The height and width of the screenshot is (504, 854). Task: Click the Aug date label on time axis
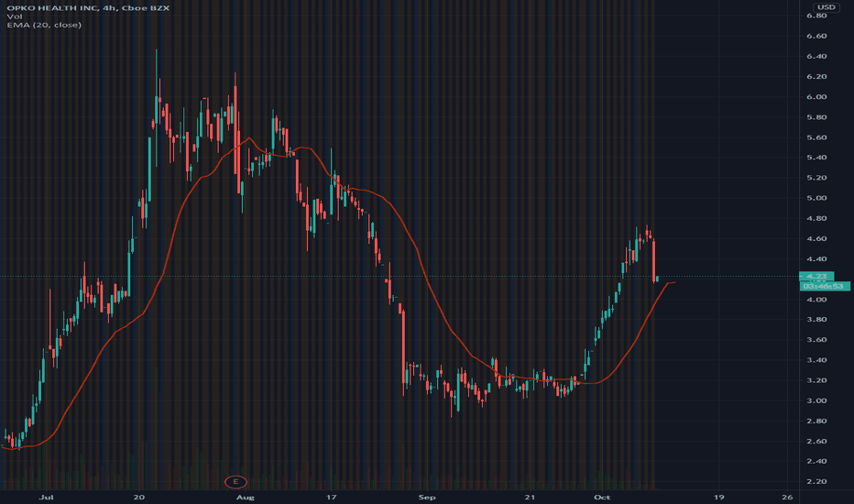click(x=245, y=497)
